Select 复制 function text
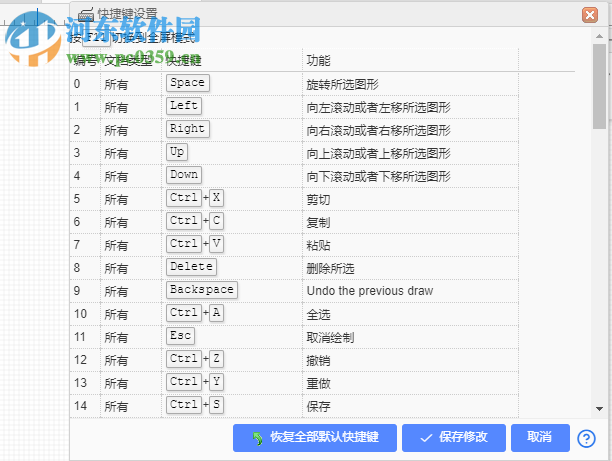 coord(318,222)
